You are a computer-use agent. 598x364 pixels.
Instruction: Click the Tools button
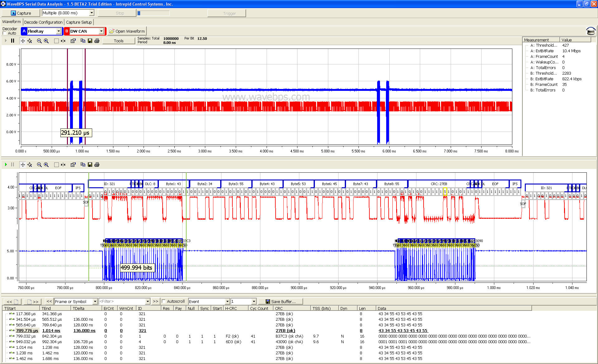click(119, 41)
